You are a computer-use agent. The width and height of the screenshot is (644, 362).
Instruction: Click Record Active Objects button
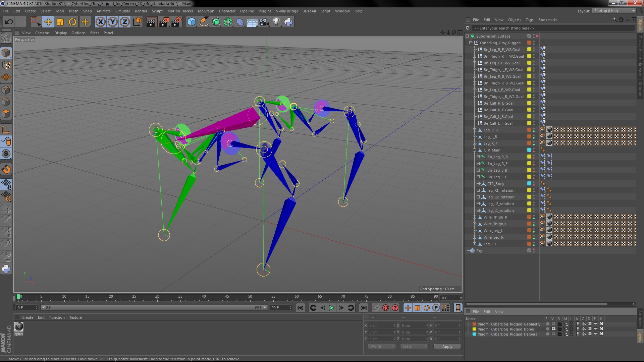[376, 308]
